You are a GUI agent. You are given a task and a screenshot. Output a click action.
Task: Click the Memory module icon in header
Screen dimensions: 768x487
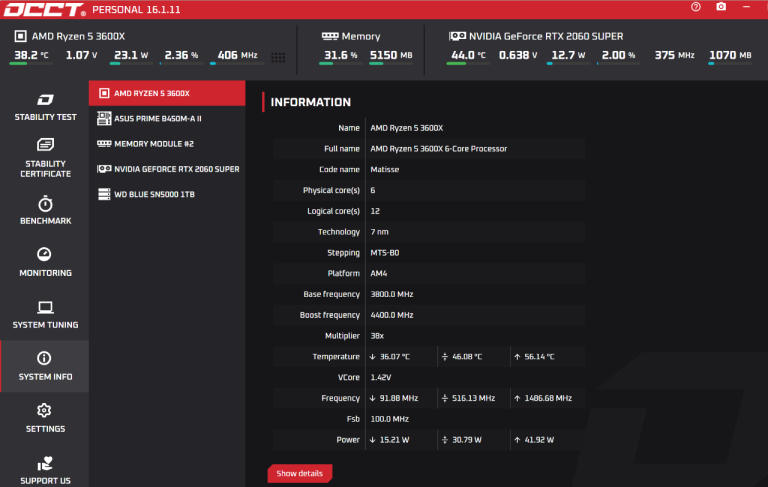pyautogui.click(x=330, y=36)
